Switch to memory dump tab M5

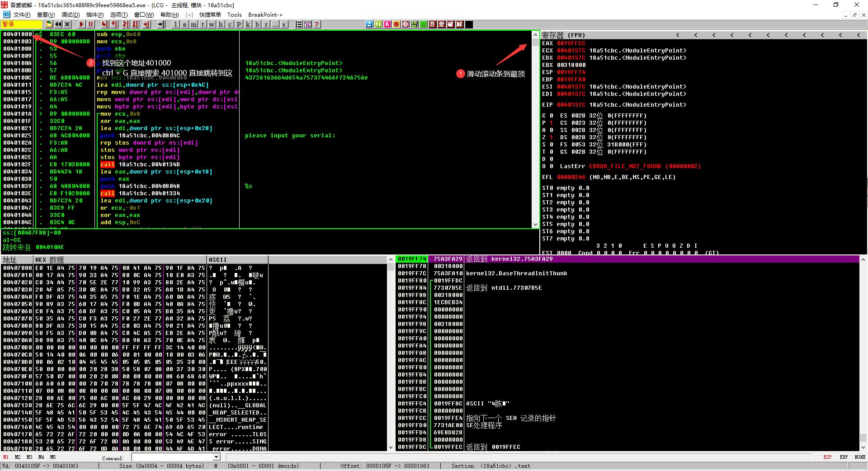(x=53, y=457)
